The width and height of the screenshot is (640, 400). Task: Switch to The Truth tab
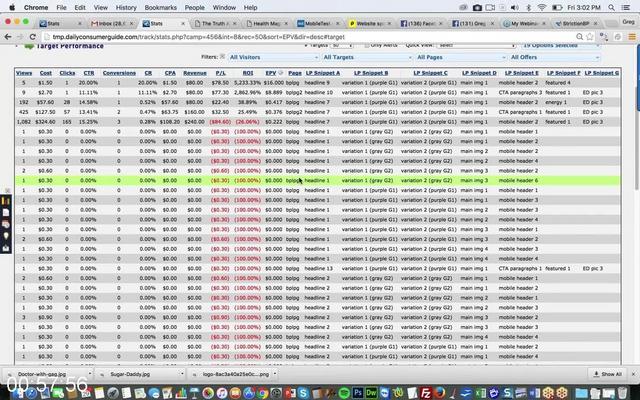214,24
